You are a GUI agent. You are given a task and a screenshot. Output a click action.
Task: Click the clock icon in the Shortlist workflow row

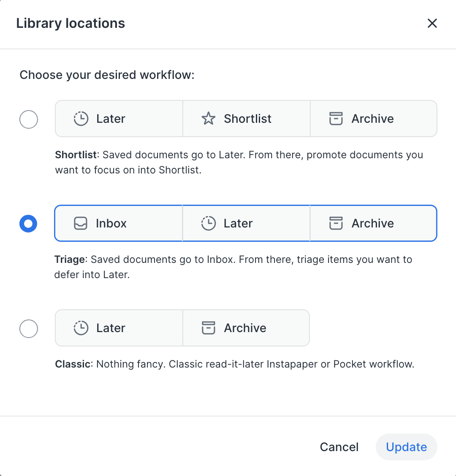click(x=81, y=119)
